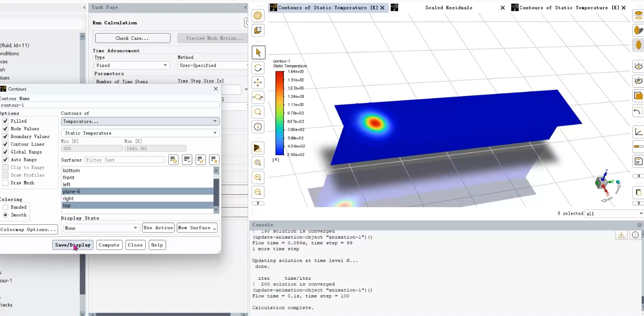This screenshot has height=316, width=644.
Task: Click the contour-1 temperature color legend bar
Action: pos(279,113)
